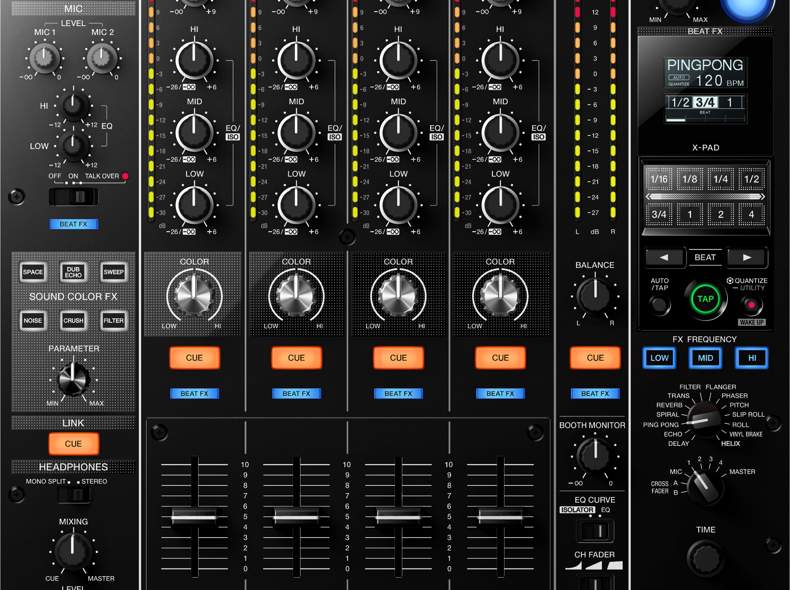Viewport: 790px width, 590px height.
Task: Click the third channel CUE button
Action: coord(399,358)
